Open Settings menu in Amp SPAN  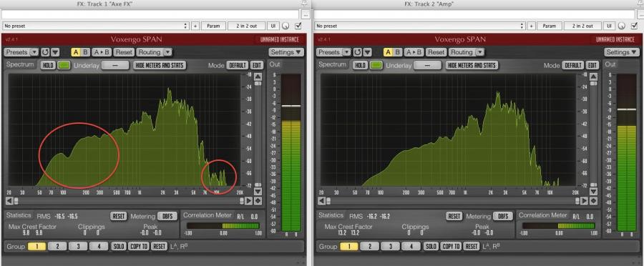tap(621, 52)
